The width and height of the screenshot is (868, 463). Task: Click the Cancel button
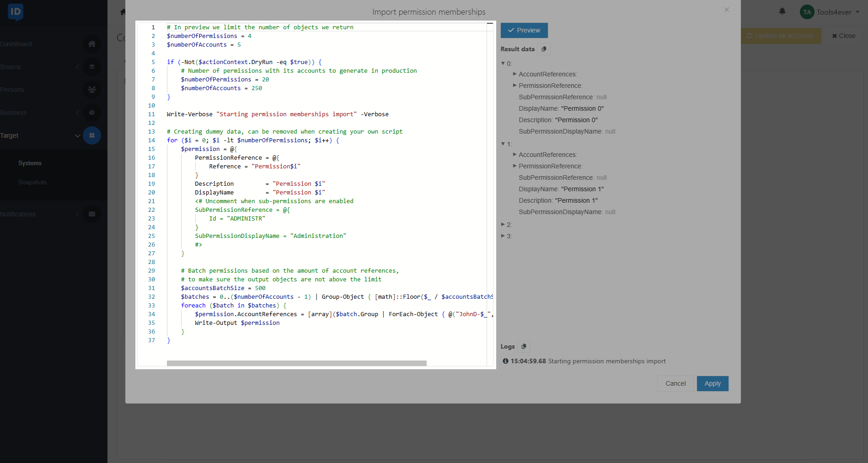[675, 383]
